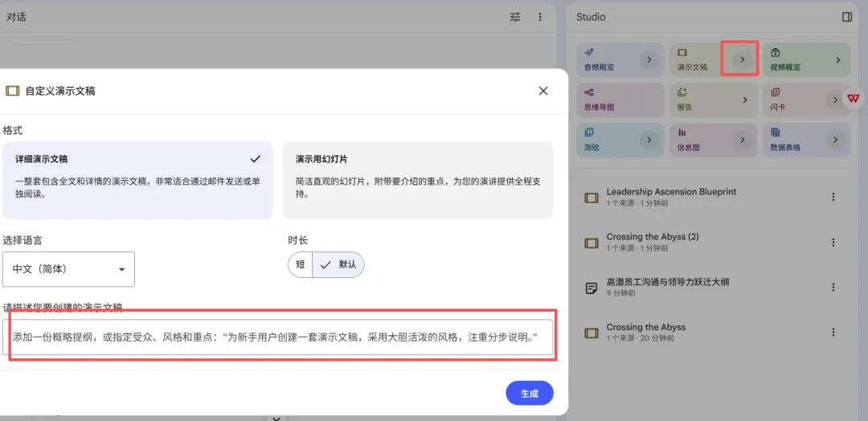Open the 测验 tile
Image resolution: width=868 pixels, height=421 pixels.
620,140
